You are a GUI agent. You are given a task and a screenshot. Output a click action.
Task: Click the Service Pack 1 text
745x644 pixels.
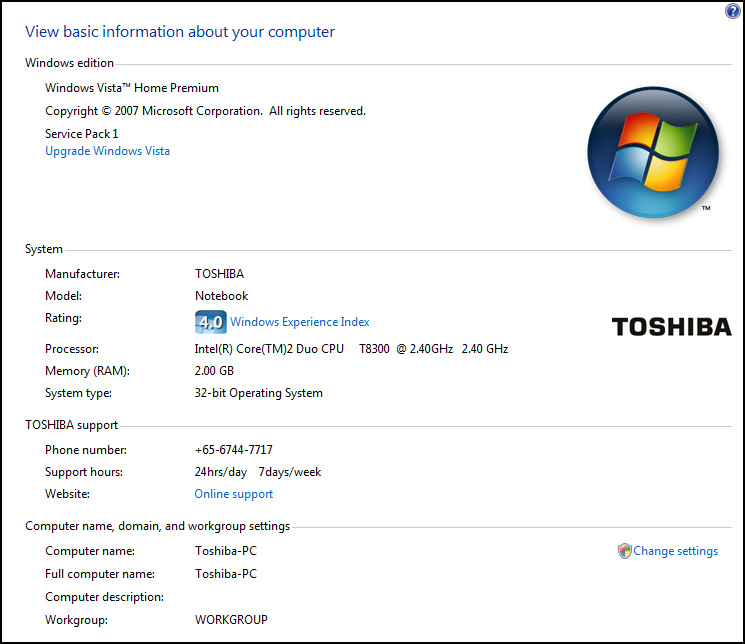[81, 134]
